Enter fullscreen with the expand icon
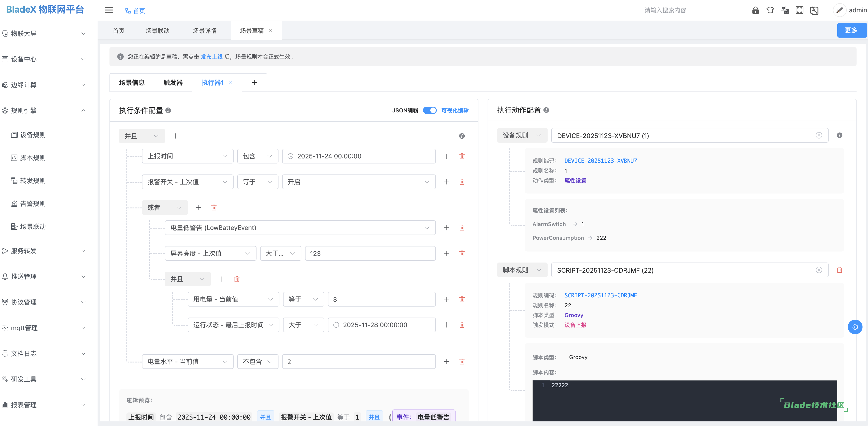 pos(799,11)
